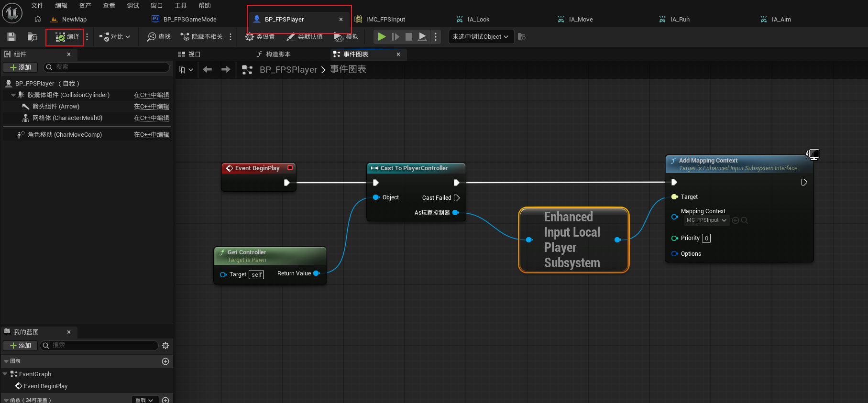Open the 帮助 menu
The width and height of the screenshot is (868, 403).
click(x=205, y=6)
